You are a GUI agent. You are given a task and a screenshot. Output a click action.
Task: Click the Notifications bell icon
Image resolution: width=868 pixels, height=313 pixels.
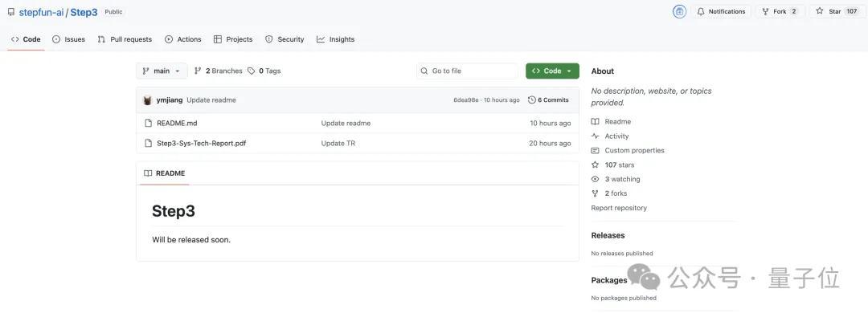coord(701,11)
